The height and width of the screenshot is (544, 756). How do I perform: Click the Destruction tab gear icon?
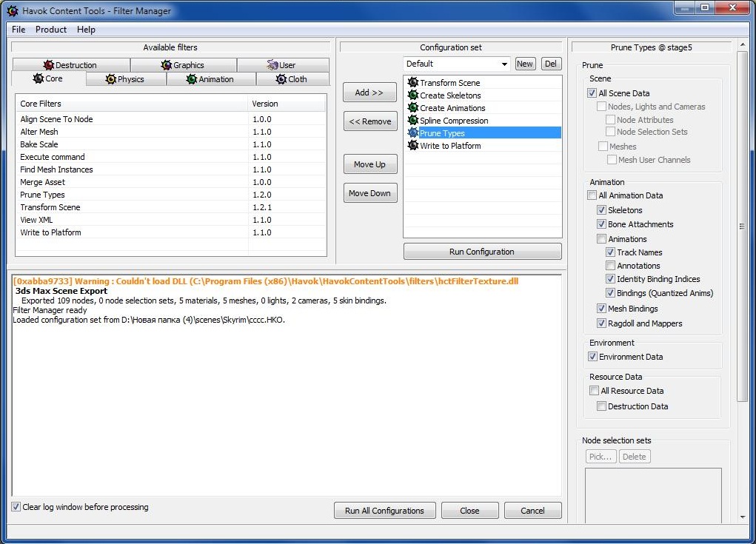click(48, 65)
